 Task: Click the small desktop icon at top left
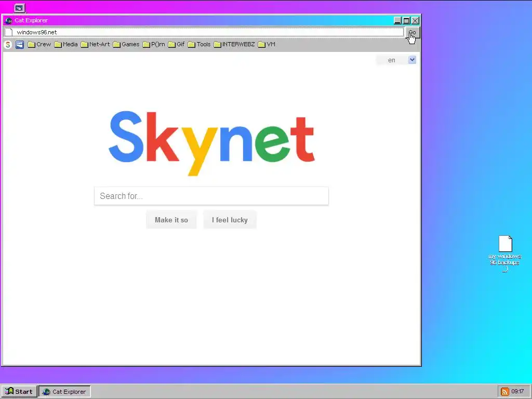click(20, 7)
